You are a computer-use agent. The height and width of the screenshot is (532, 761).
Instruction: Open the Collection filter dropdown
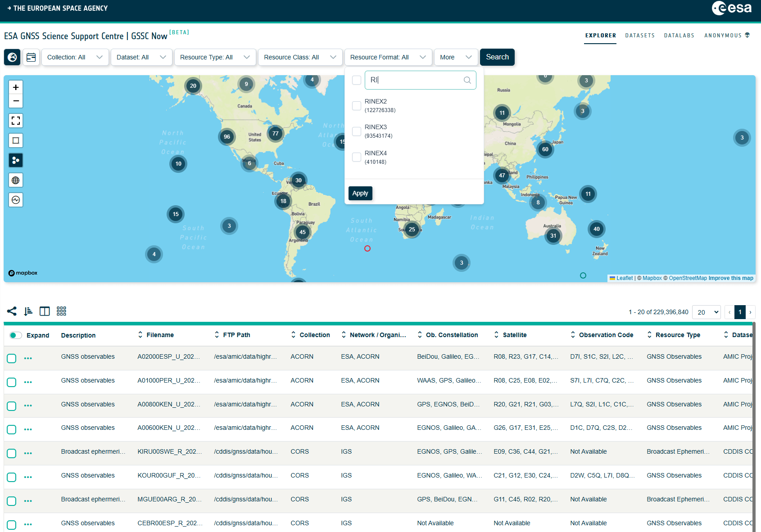pos(75,57)
